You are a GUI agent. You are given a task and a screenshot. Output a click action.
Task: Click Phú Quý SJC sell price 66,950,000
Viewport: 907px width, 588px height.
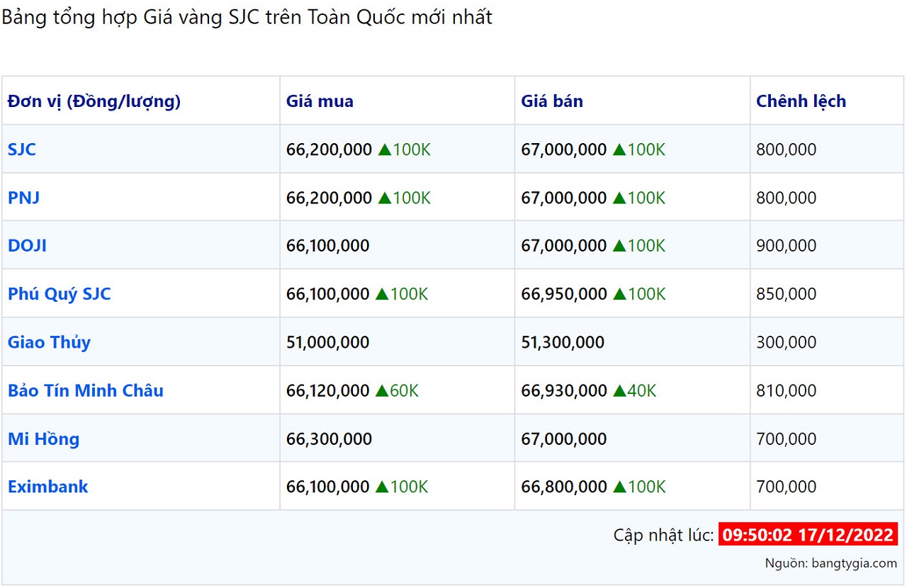(x=564, y=294)
